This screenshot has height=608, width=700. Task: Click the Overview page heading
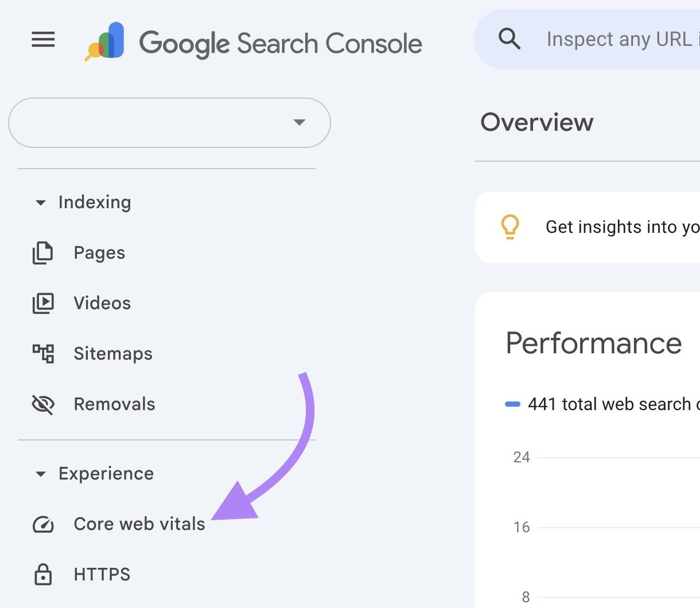[x=537, y=122]
